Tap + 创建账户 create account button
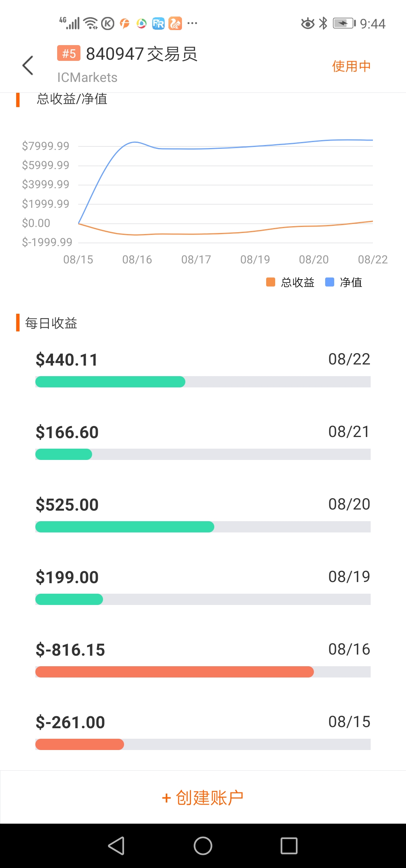Screen dimensions: 406x868 click(x=203, y=797)
